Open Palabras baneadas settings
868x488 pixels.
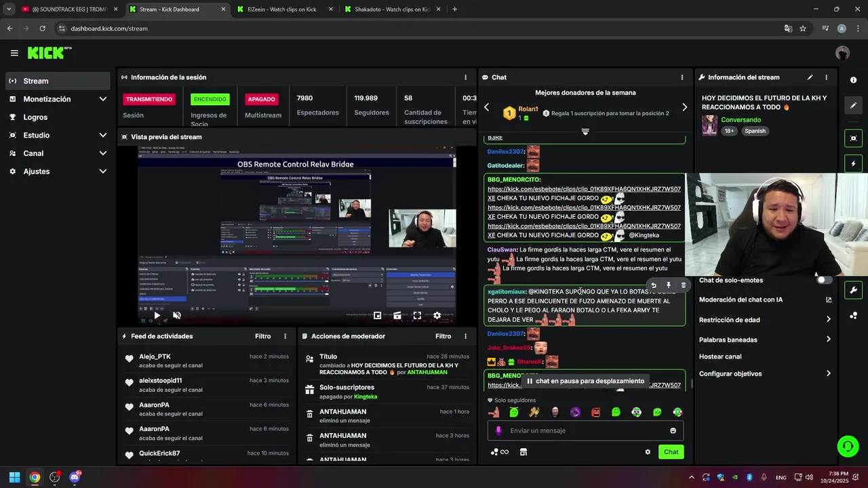click(765, 340)
